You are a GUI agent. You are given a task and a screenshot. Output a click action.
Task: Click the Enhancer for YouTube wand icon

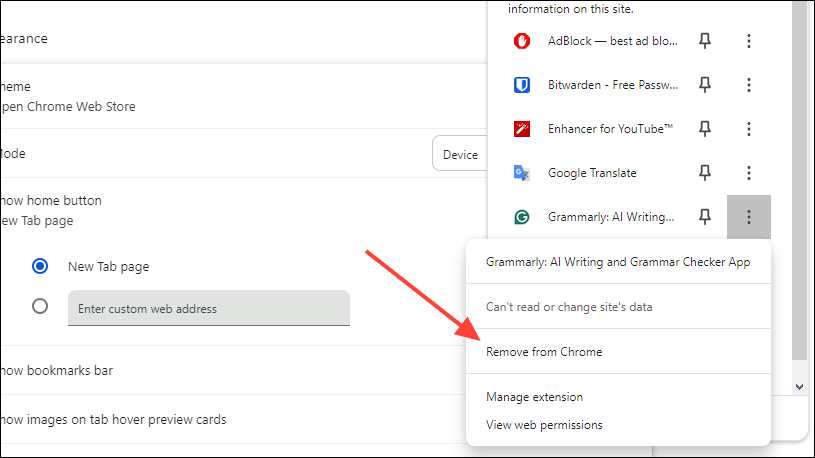(x=521, y=128)
